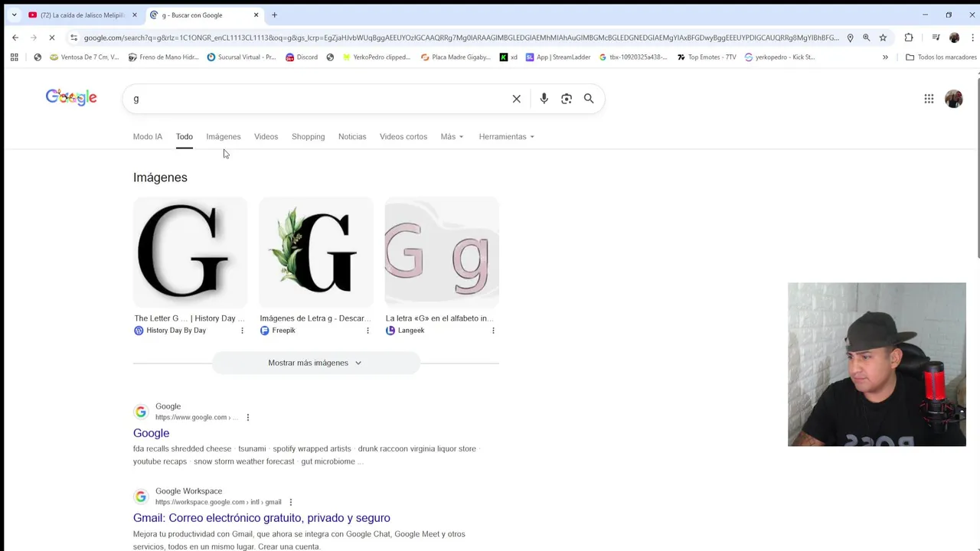Image resolution: width=980 pixels, height=551 pixels.
Task: Open Sucursal Virtual bookmark
Action: click(241, 57)
